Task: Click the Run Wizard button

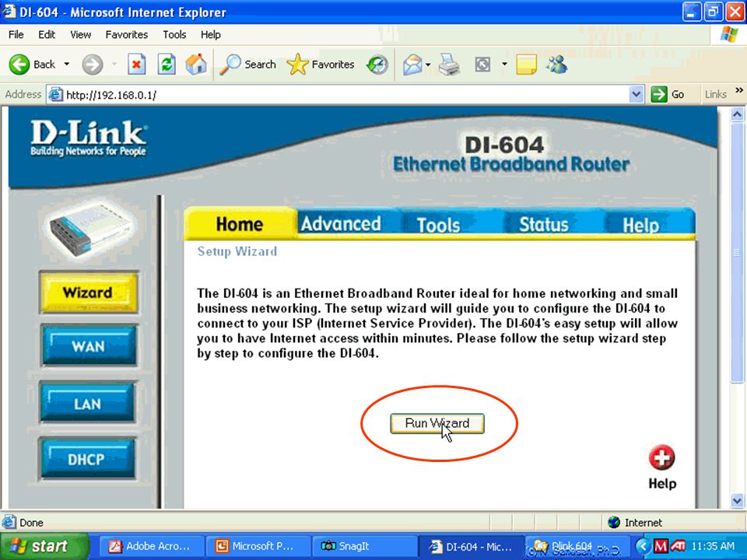Action: click(x=437, y=423)
